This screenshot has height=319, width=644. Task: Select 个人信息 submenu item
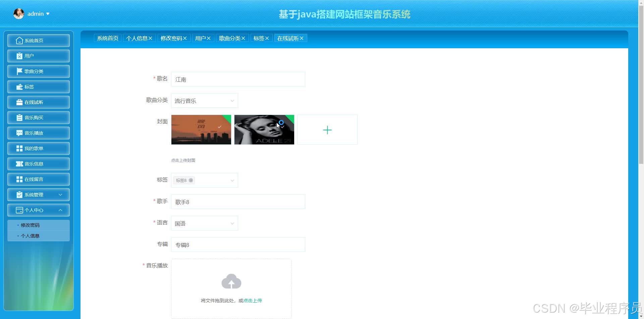coord(39,236)
